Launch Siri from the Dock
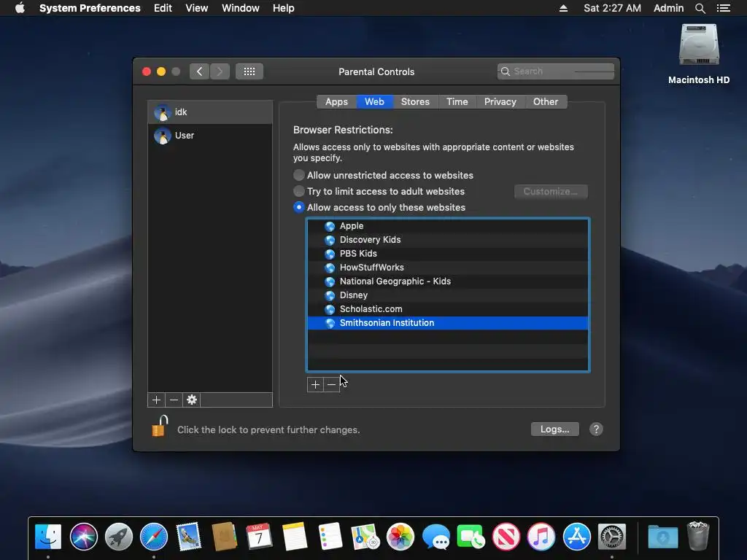This screenshot has width=747, height=560. coord(83,537)
